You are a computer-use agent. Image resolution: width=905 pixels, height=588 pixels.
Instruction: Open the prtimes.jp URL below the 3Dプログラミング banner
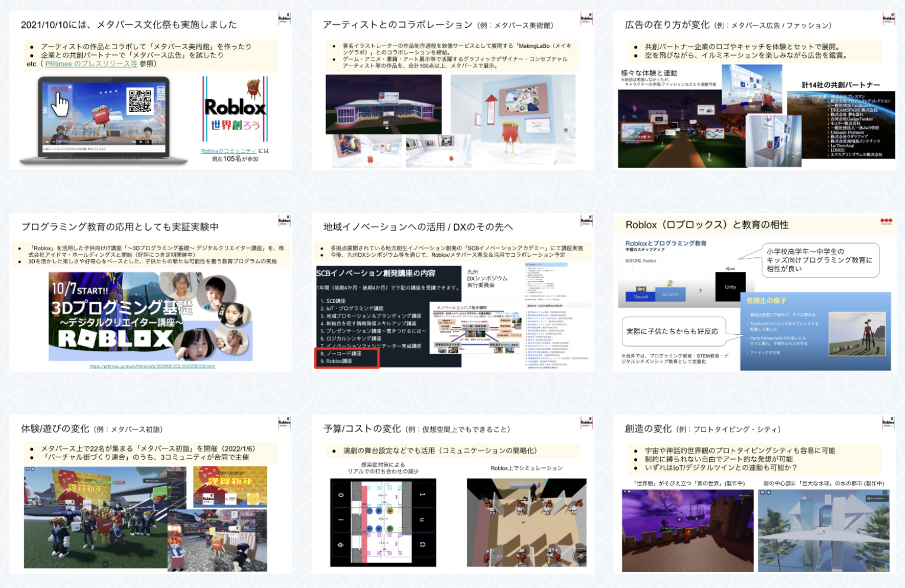click(x=152, y=367)
